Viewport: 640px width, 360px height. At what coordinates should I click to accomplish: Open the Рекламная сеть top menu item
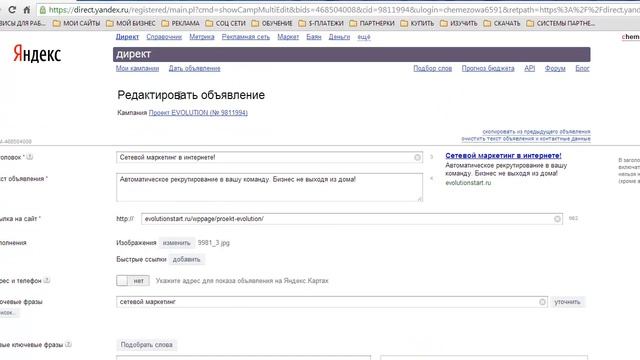click(246, 37)
